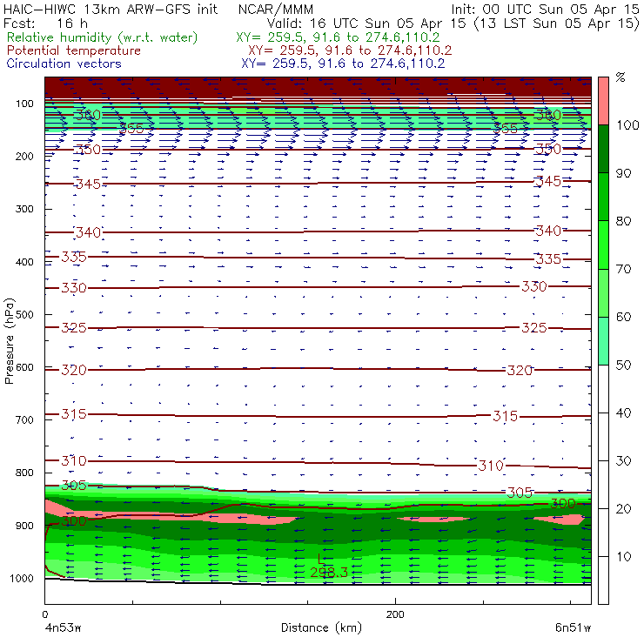Screen dimensions: 644x644
Task: Click the red XY coordinates line
Action: click(x=350, y=50)
